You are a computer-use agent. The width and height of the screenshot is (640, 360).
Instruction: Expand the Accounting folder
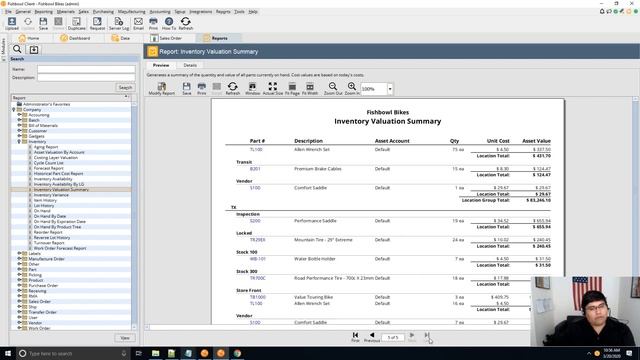[x=19, y=115]
